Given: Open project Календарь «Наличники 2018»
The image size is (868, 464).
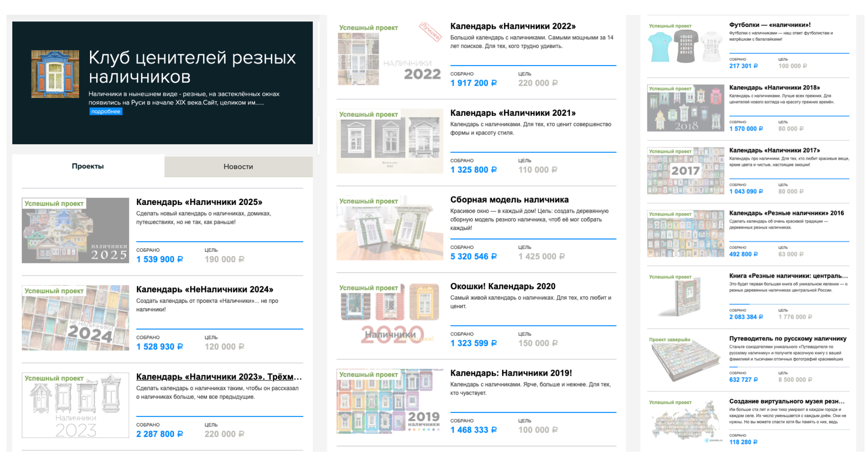Looking at the screenshot, I should point(774,88).
